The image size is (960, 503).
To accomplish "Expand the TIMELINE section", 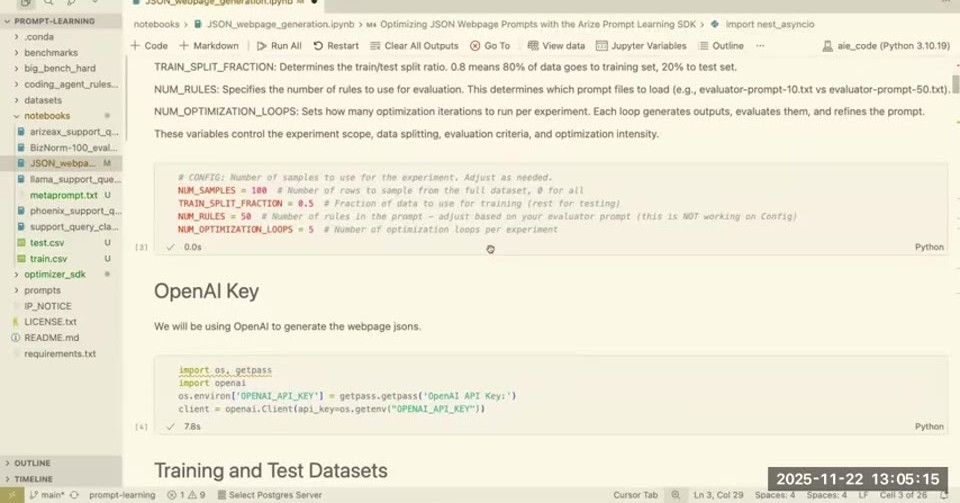I will [x=33, y=479].
